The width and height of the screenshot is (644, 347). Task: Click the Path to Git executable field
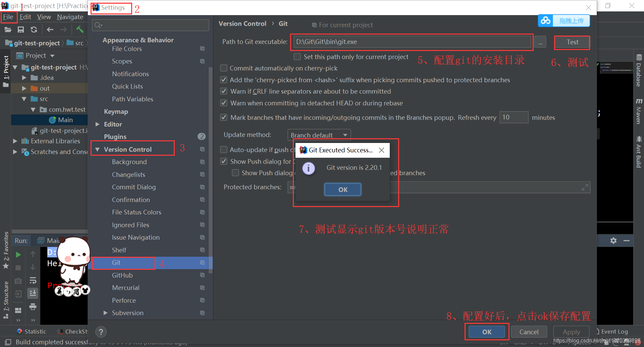click(412, 42)
